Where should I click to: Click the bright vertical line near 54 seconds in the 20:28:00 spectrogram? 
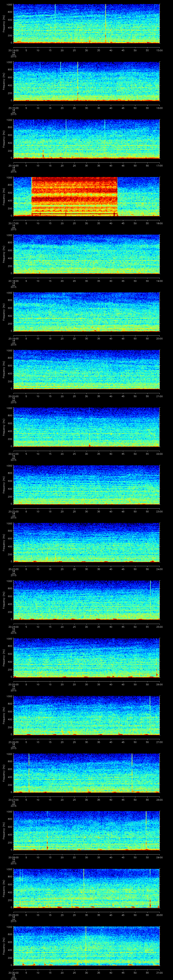(146, 831)
